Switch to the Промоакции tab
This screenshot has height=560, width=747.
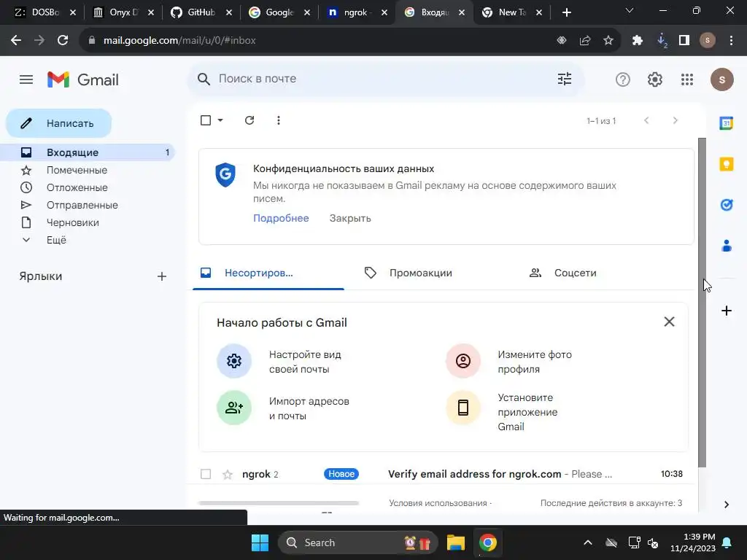420,273
